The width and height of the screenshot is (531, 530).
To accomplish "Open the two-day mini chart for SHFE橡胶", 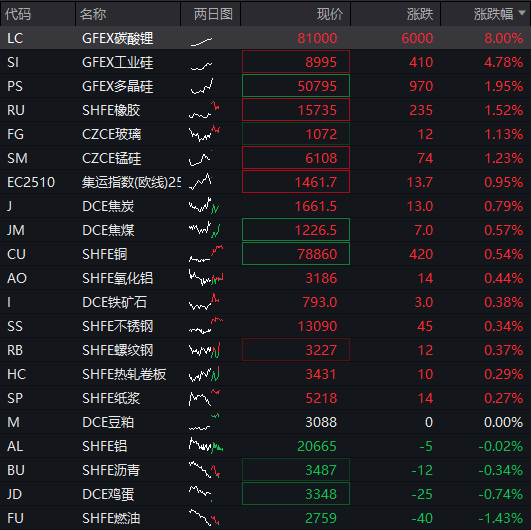I will click(x=204, y=110).
